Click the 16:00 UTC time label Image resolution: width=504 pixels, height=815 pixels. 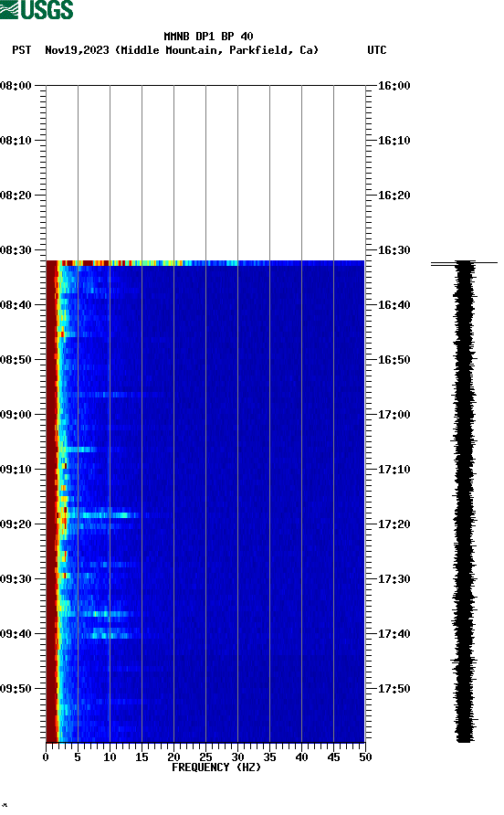(394, 85)
